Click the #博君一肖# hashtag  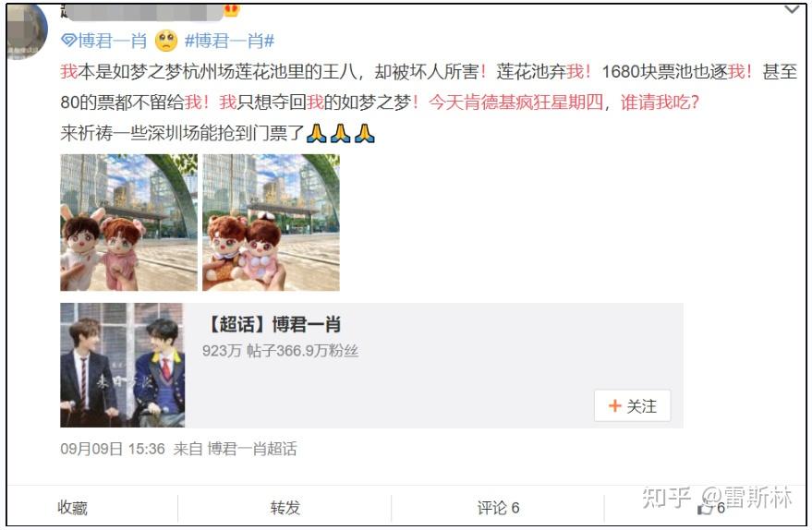(229, 41)
